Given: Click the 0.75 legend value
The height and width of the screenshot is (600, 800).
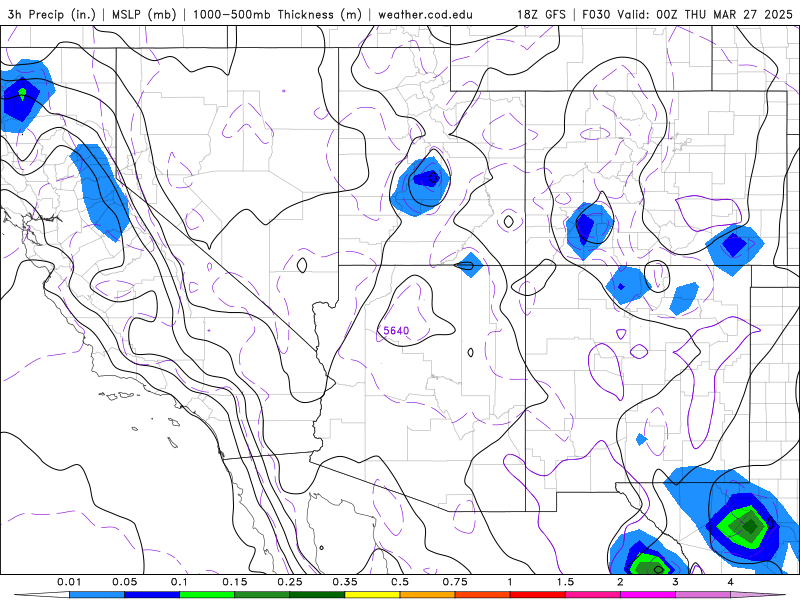Looking at the screenshot, I should 455,582.
